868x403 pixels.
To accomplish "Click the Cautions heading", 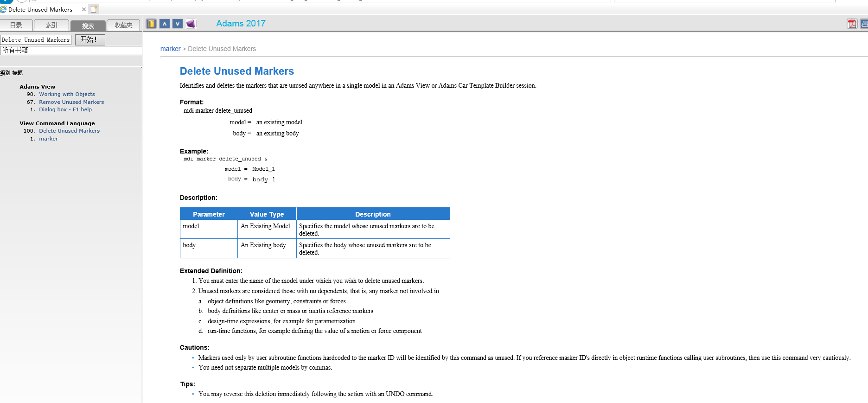I will (x=194, y=347).
